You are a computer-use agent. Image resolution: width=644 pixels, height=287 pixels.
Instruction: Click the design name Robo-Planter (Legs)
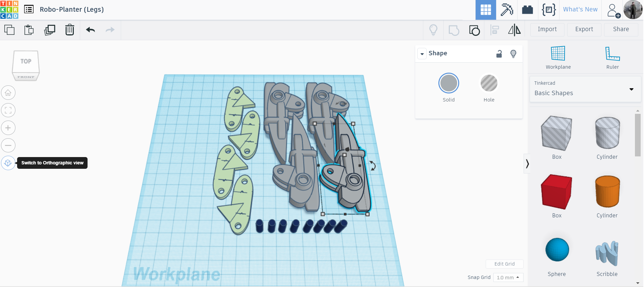point(72,9)
